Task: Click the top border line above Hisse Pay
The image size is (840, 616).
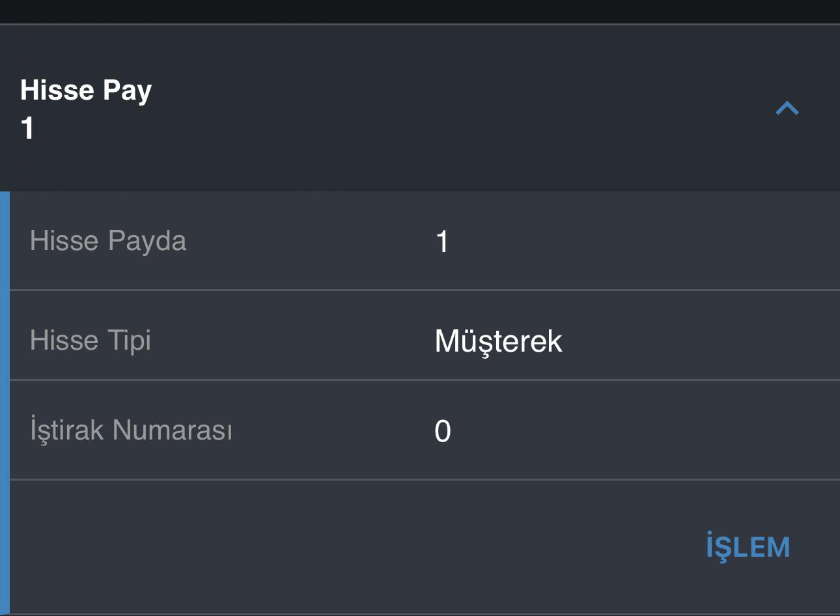Action: coord(420,24)
